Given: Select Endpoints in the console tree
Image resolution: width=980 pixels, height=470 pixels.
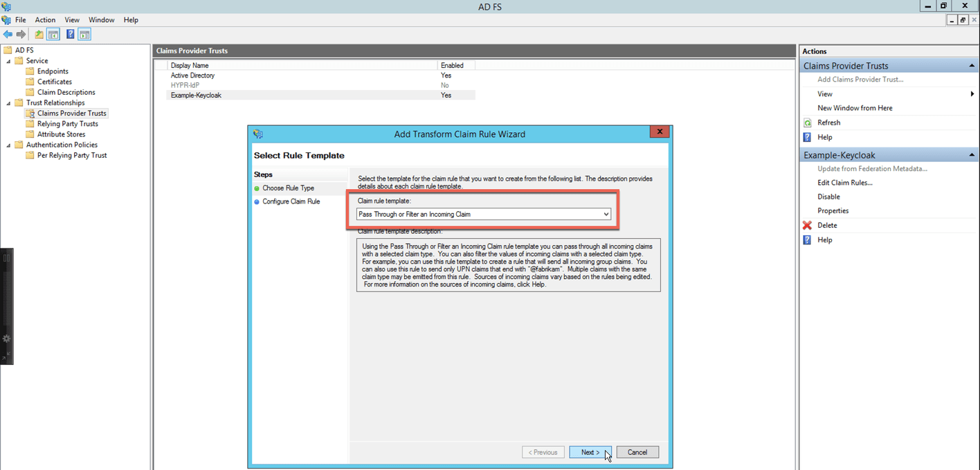Looking at the screenshot, I should (53, 71).
